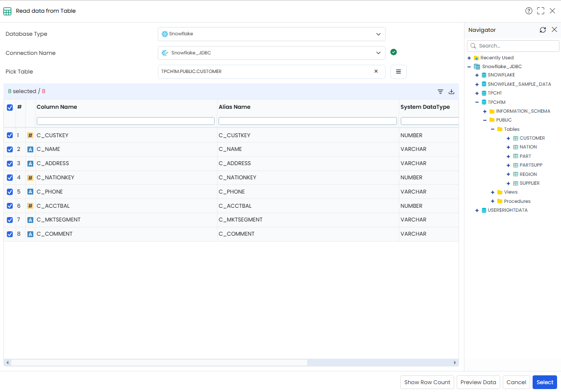The image size is (561, 392).
Task: Focus the Navigator search field
Action: pyautogui.click(x=513, y=46)
